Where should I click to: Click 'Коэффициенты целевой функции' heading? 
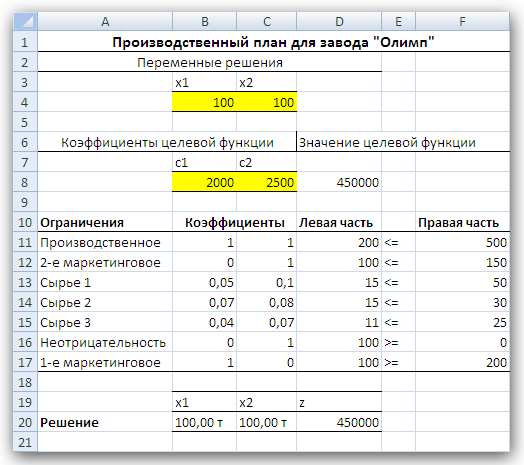pyautogui.click(x=167, y=142)
